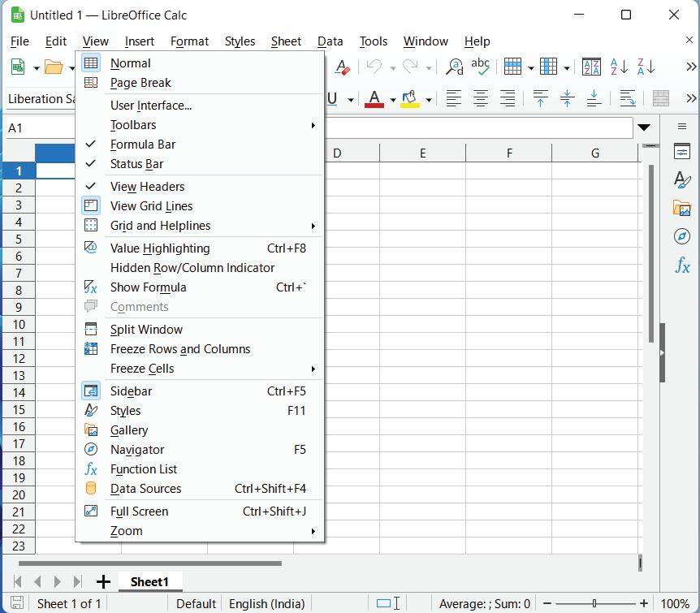This screenshot has width=700, height=613.
Task: Center text horizontally in the cell
Action: coord(481,98)
